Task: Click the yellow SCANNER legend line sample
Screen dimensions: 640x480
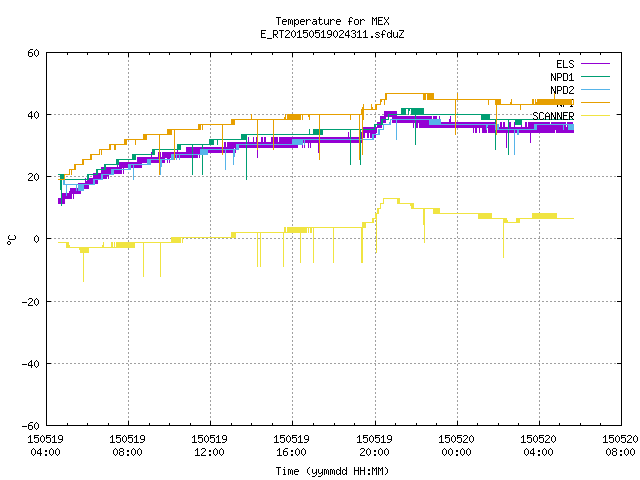Action: (596, 116)
